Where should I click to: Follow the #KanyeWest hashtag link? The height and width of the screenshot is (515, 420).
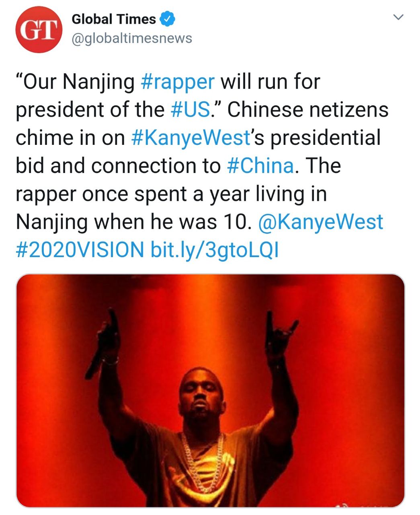[191, 138]
